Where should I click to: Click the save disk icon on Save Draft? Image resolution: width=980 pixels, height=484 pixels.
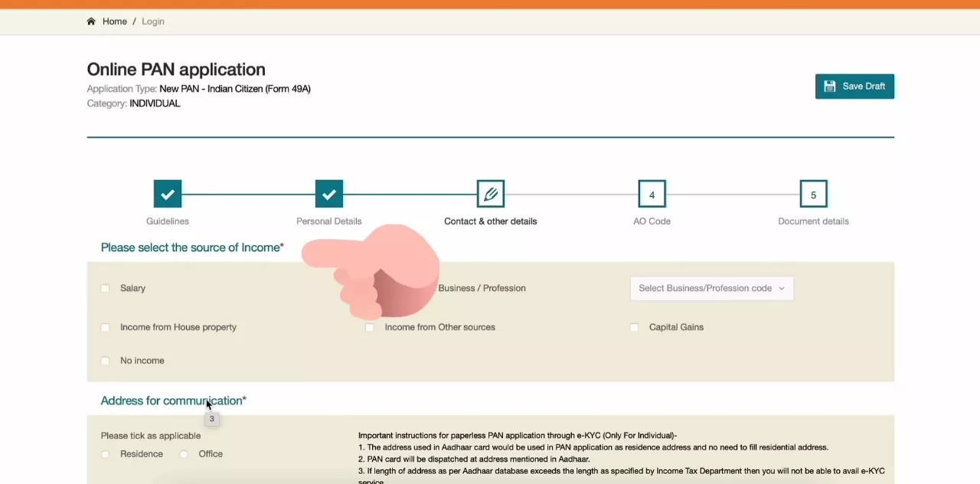(830, 86)
